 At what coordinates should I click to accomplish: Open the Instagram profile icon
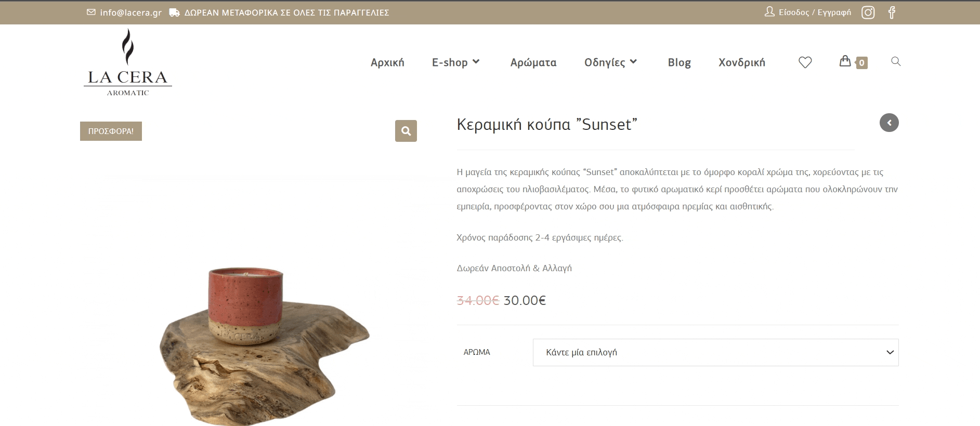[868, 12]
